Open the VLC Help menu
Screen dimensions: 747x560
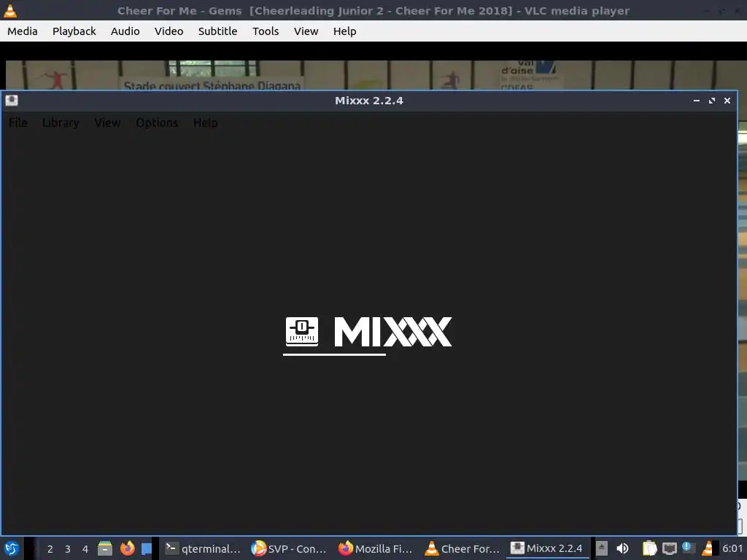[x=344, y=31]
